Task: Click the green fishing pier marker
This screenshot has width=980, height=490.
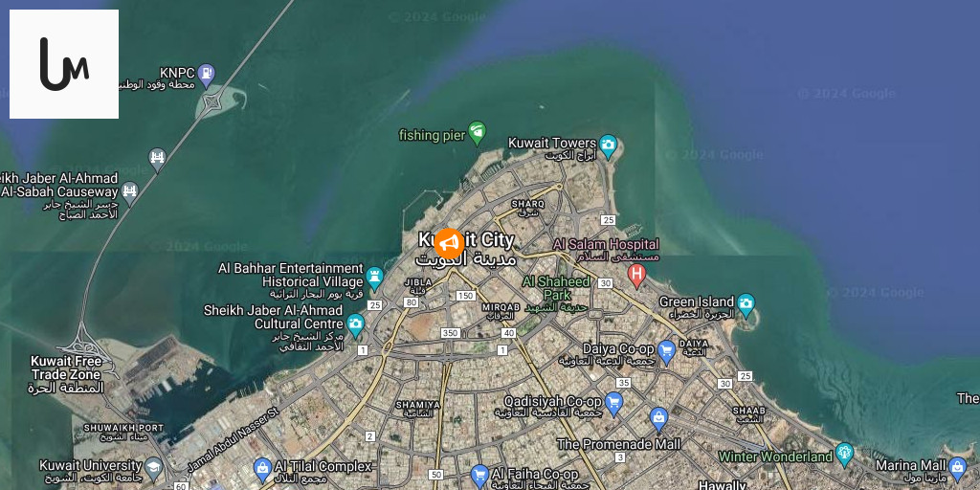Action: (477, 133)
